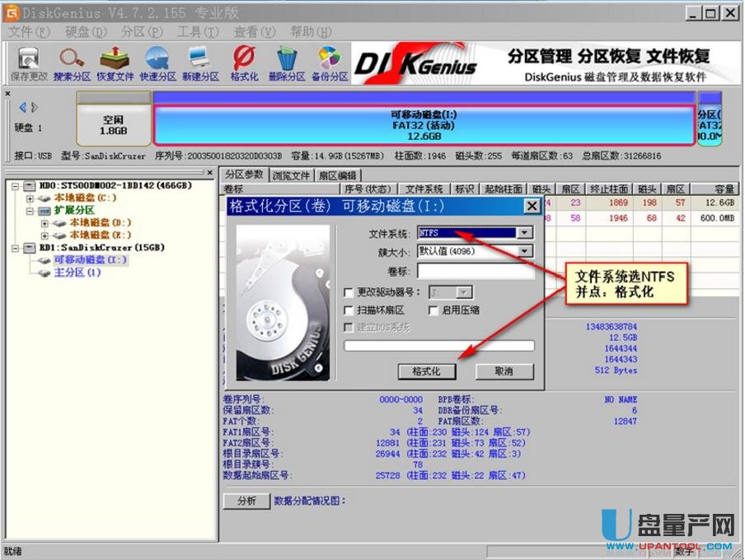The image size is (745, 560).
Task: Open the 工具(T) menu
Action: 198,32
